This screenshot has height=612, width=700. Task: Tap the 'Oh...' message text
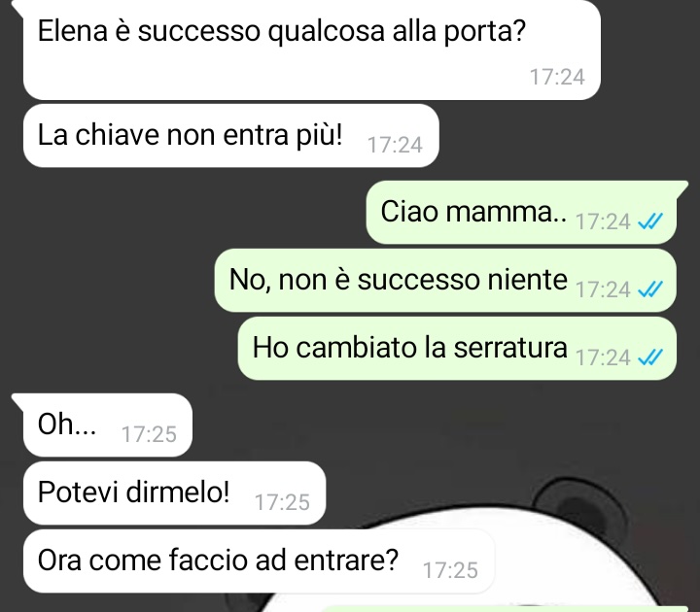click(67, 424)
